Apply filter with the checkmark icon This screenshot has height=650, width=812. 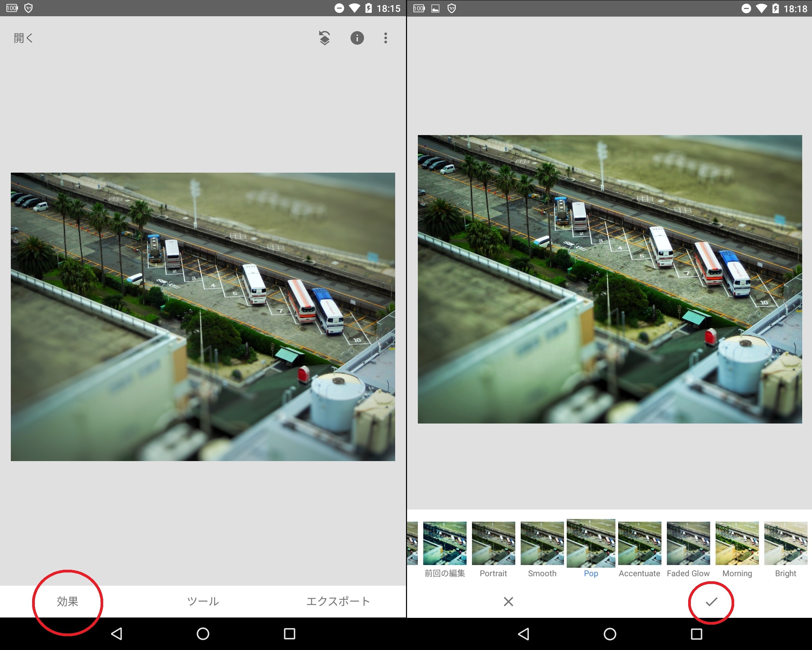(x=711, y=601)
